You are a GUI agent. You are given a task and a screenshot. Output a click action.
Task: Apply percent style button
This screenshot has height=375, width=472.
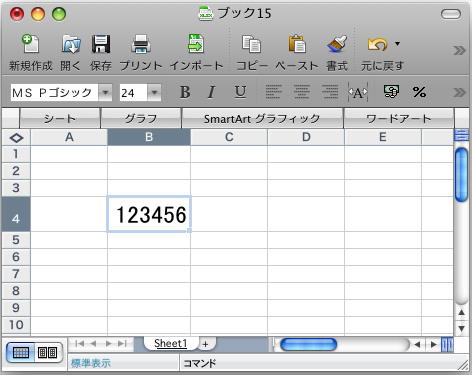click(419, 92)
